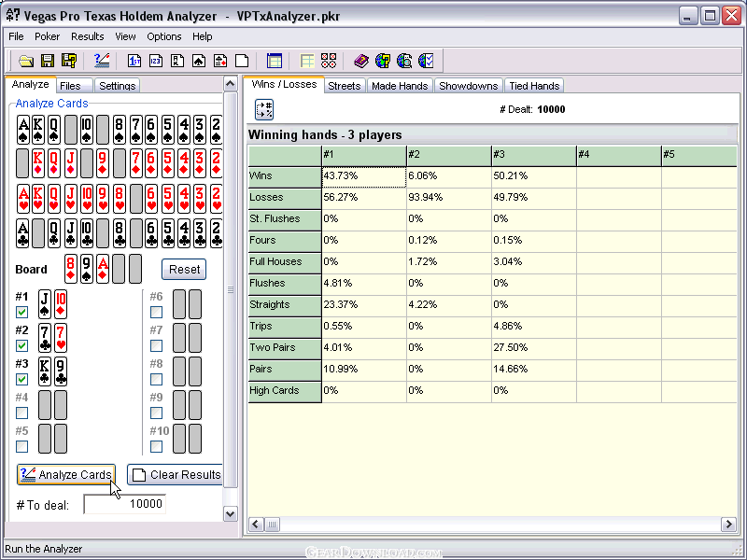Click the '# To deal' input field

click(125, 504)
